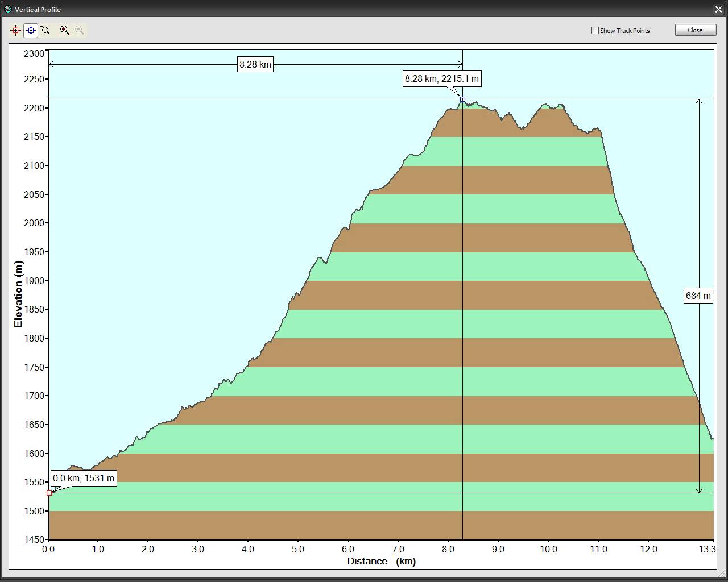Click the grayed-out zoom out icon
The height and width of the screenshot is (582, 728).
[80, 31]
